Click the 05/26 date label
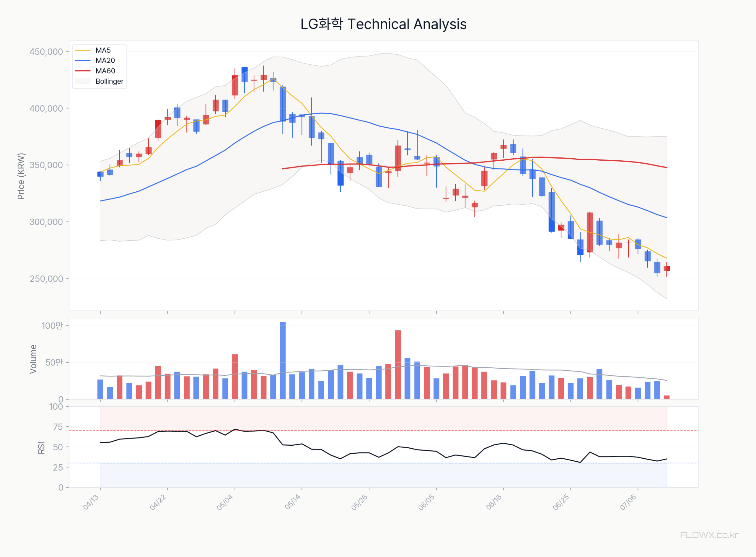Screen dimensions: 756x557 pyautogui.click(x=360, y=502)
